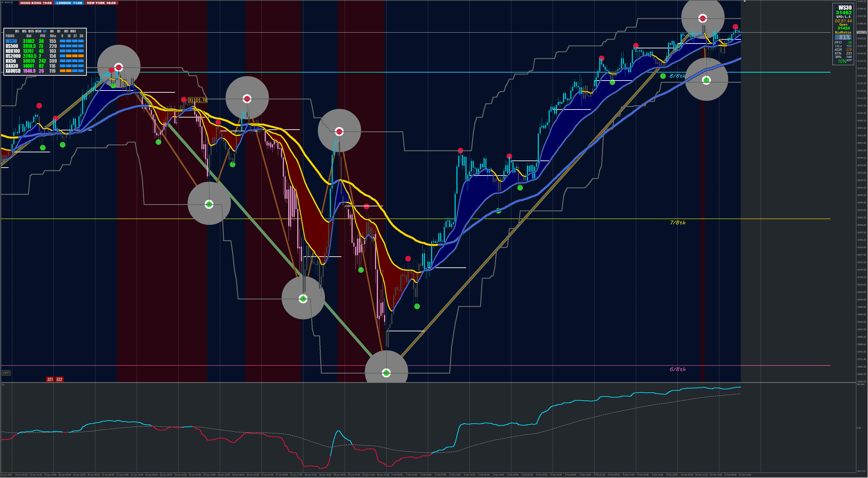Click the lowest green swing-low target marker
The image size is (868, 478).
[386, 372]
